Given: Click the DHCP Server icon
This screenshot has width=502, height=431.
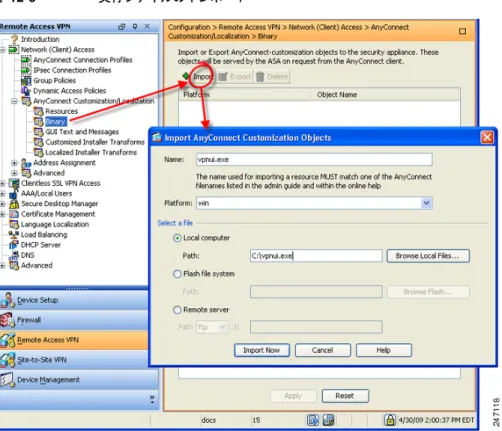Looking at the screenshot, I should coord(14,245).
